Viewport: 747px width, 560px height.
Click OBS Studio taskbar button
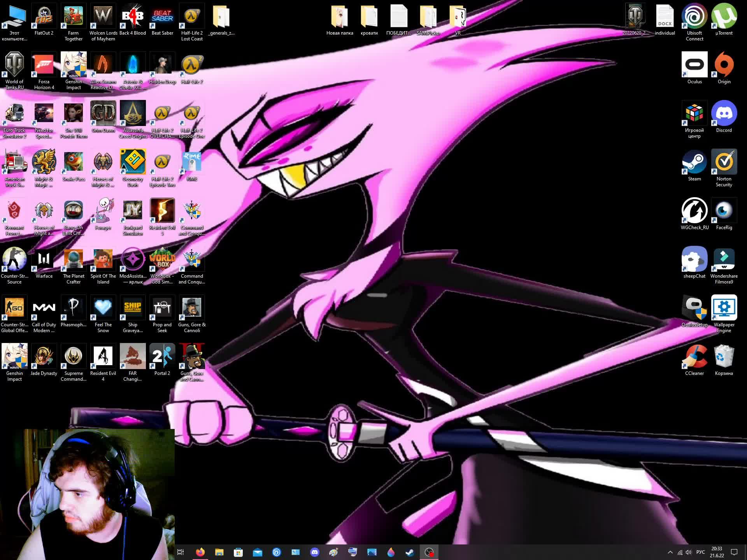[x=429, y=552]
